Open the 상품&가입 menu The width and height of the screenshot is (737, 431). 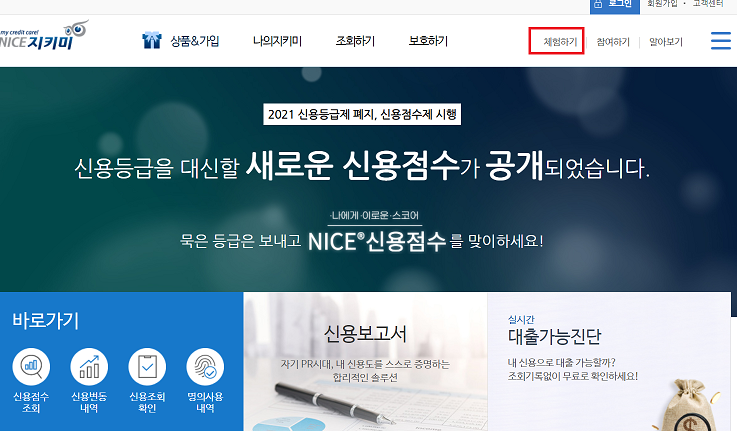point(195,41)
